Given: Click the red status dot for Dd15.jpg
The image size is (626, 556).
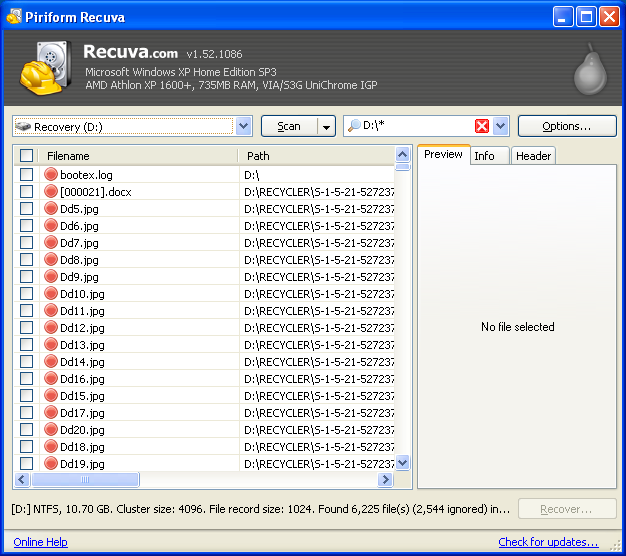Looking at the screenshot, I should (51, 395).
